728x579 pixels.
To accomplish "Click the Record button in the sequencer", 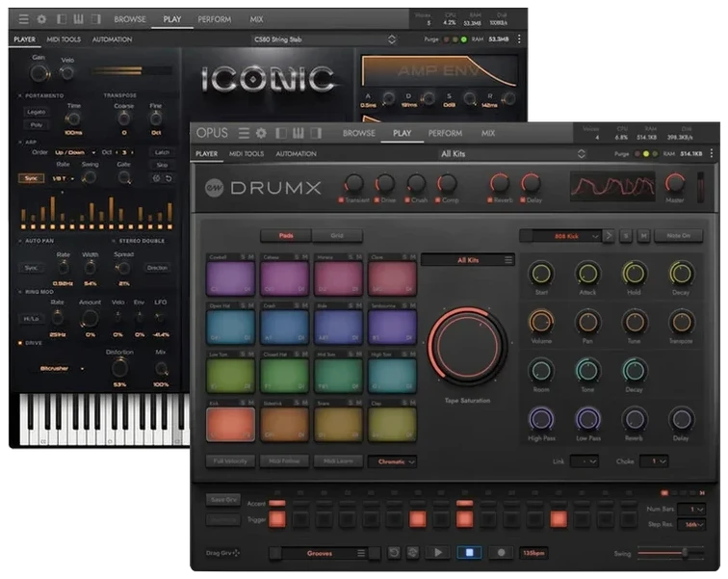I will point(501,553).
